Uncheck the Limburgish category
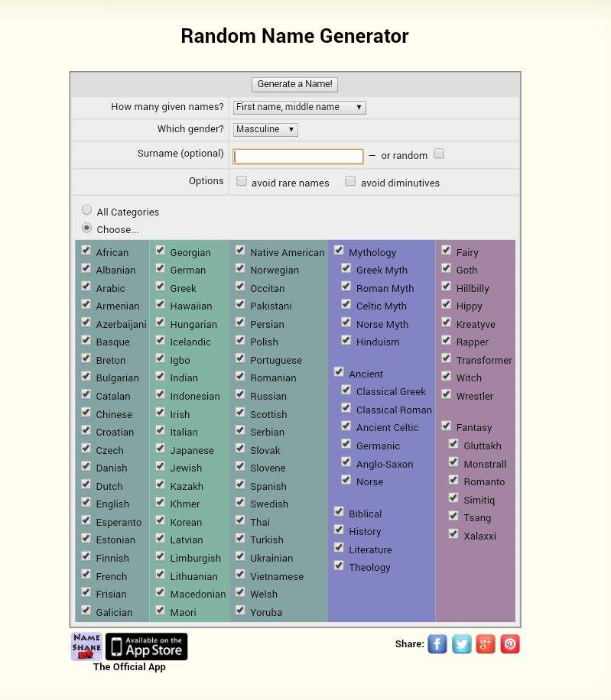 [x=161, y=556]
